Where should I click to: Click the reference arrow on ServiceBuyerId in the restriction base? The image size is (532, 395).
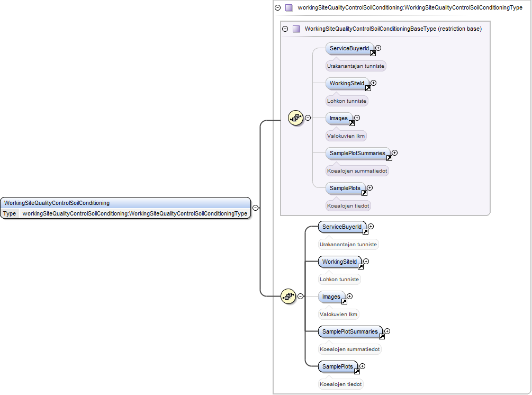(373, 53)
